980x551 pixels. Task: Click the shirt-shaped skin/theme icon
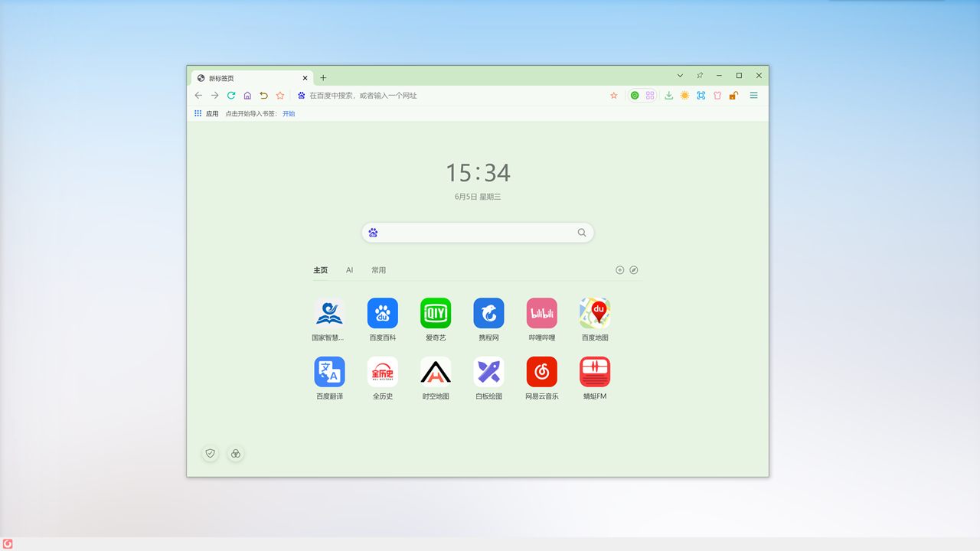pyautogui.click(x=717, y=95)
